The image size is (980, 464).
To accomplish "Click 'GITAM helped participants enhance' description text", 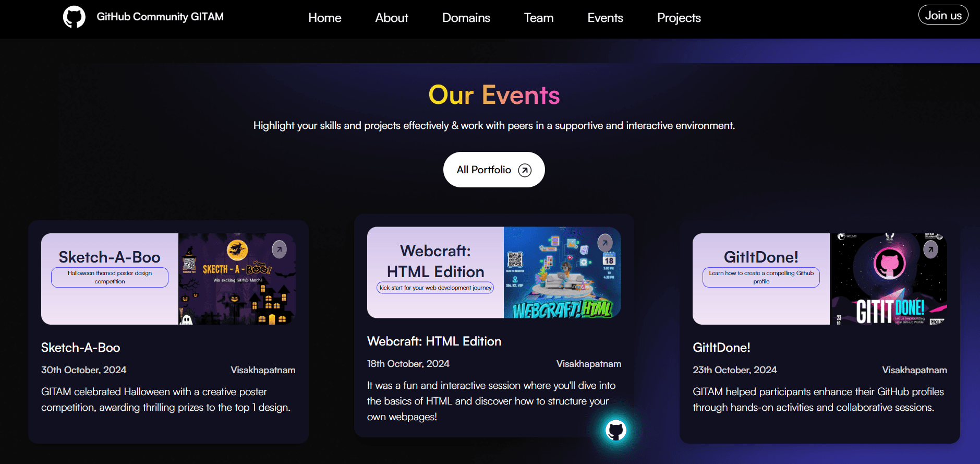I will tap(818, 400).
